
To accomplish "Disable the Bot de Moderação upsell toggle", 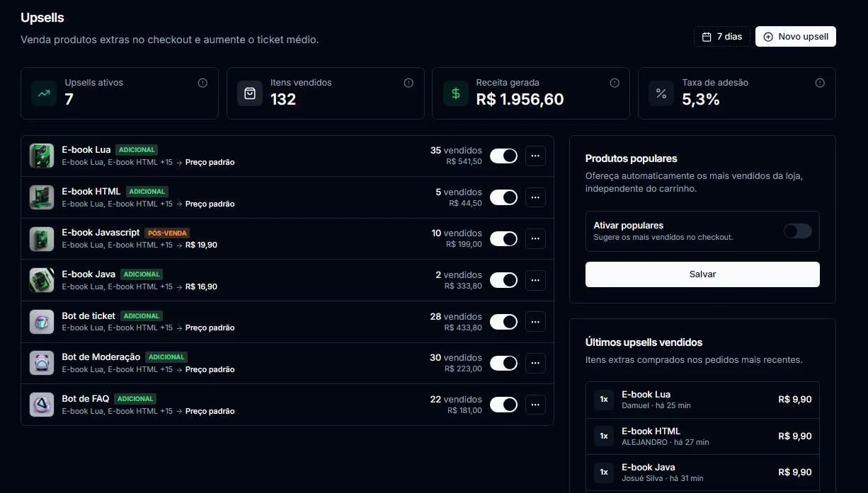I will pyautogui.click(x=504, y=363).
